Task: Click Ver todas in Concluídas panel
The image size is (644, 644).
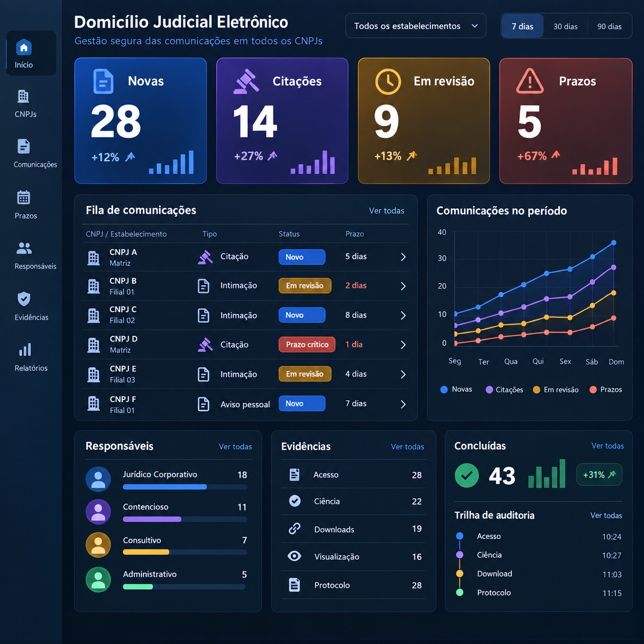Action: pos(608,446)
